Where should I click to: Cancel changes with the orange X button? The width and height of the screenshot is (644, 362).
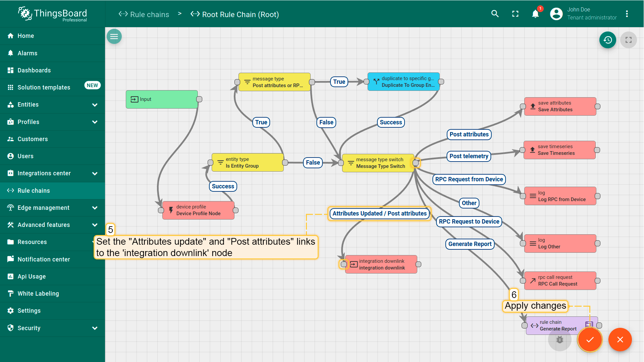pyautogui.click(x=620, y=340)
